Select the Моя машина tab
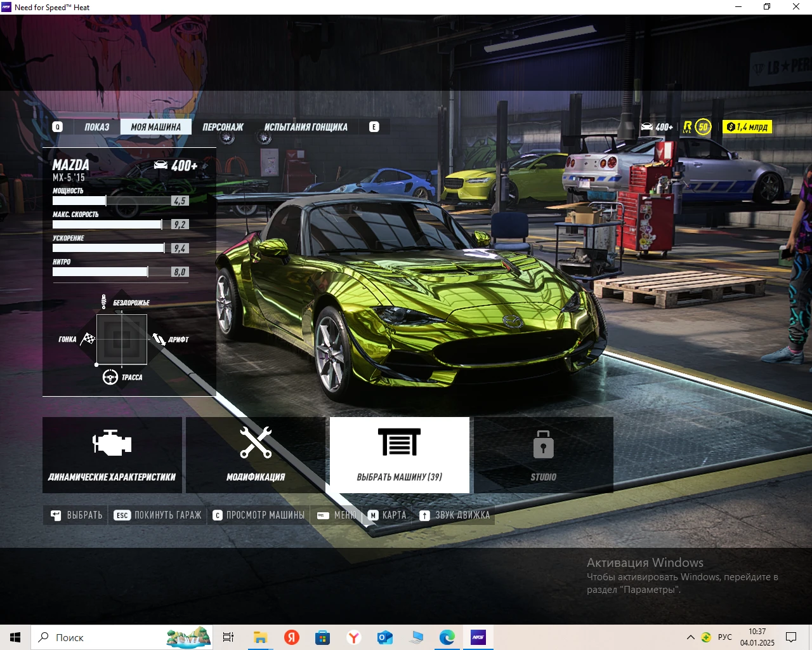 click(x=156, y=127)
